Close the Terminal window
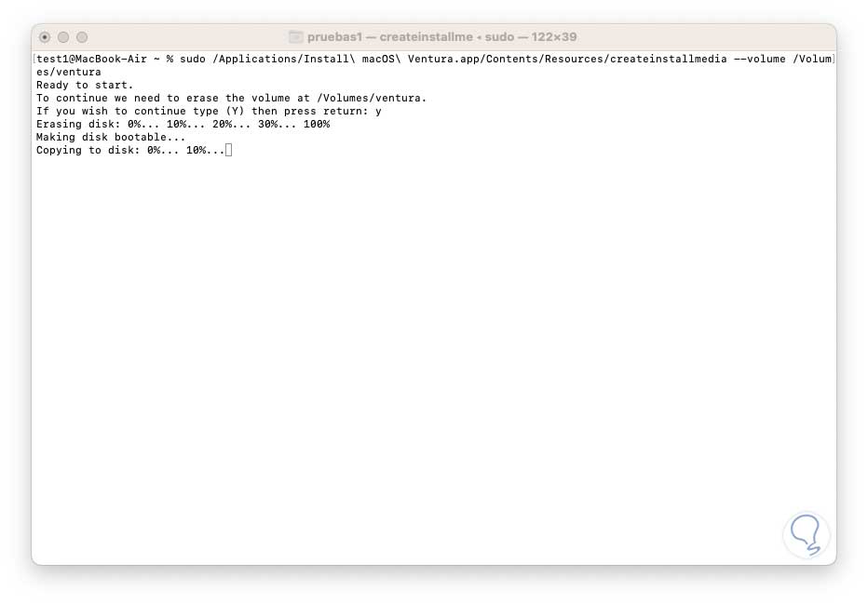 [x=45, y=37]
